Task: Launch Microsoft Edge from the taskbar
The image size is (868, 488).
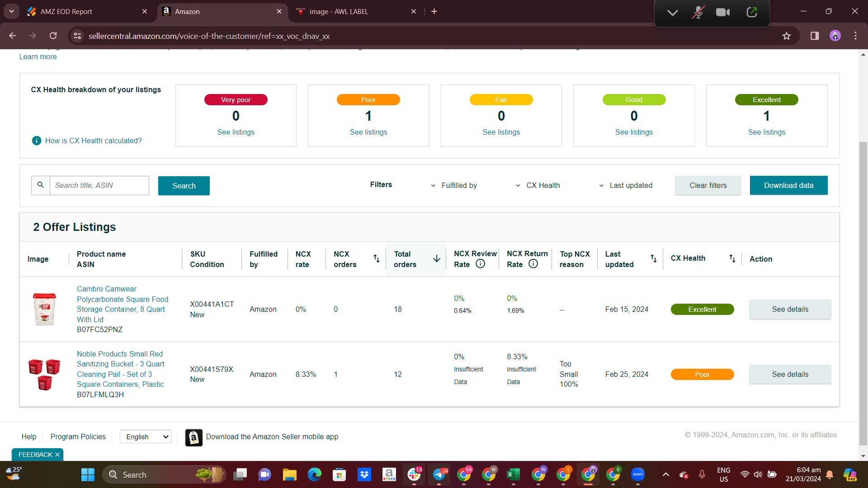Action: (314, 474)
